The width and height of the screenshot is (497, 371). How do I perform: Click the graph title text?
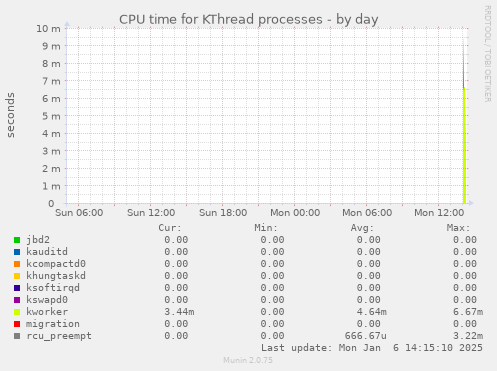(249, 19)
